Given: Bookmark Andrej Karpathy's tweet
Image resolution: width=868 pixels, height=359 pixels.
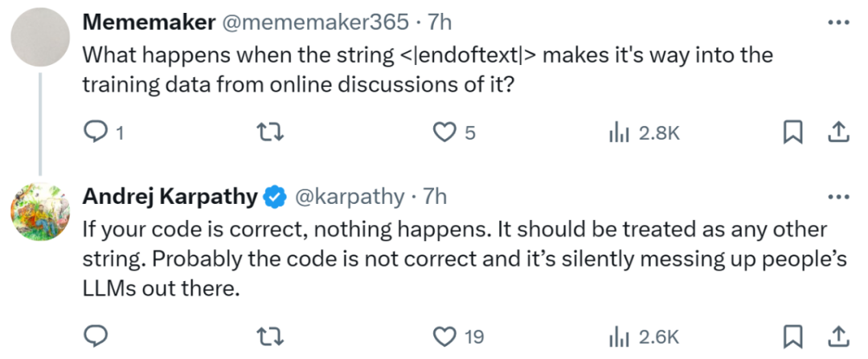Looking at the screenshot, I should (792, 335).
